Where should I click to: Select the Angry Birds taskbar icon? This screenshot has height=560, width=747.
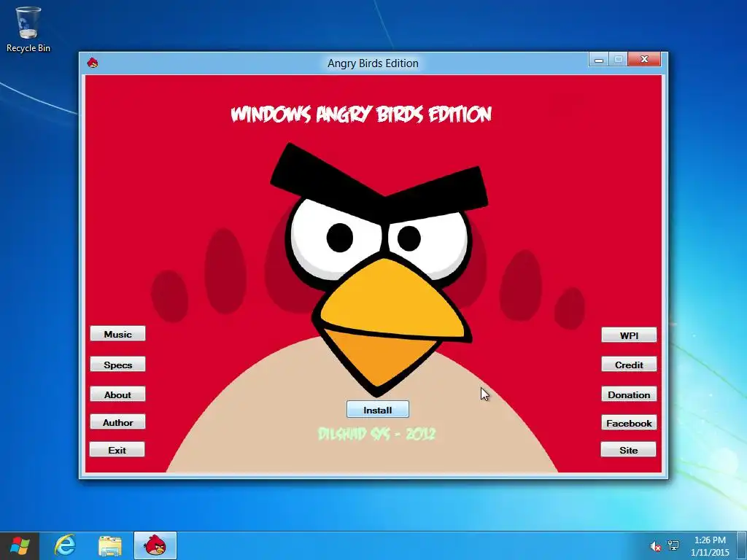coord(155,545)
